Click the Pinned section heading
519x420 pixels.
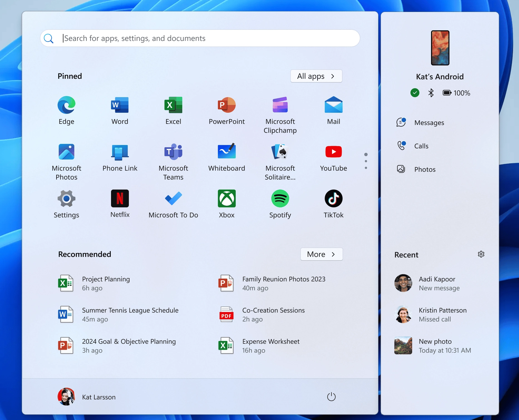tap(70, 76)
